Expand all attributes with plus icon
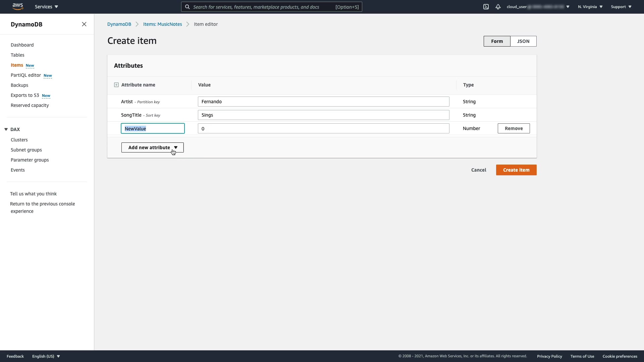 pyautogui.click(x=116, y=85)
